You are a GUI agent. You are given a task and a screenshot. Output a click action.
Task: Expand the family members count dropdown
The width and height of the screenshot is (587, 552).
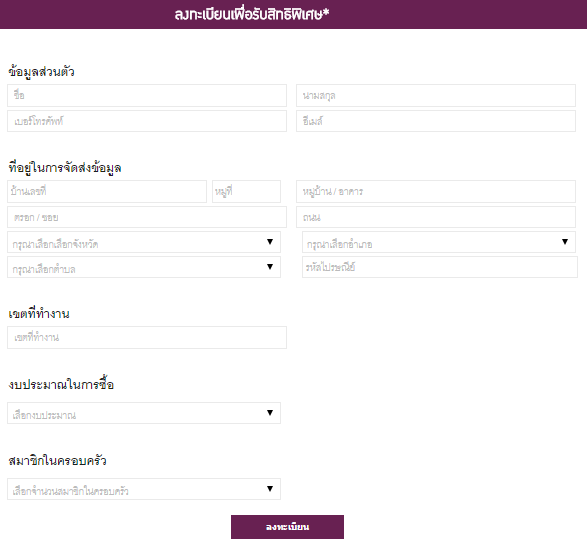[144, 489]
